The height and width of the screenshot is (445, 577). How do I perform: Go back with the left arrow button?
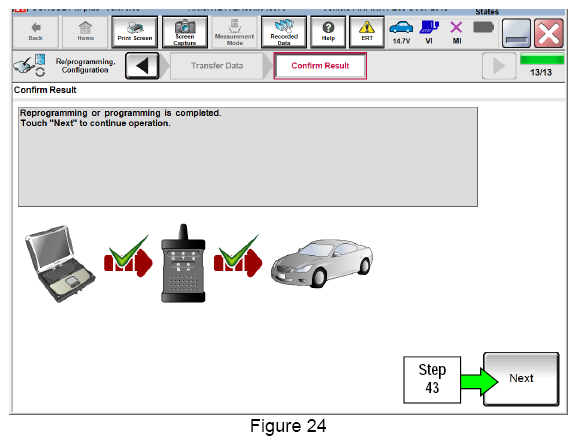142,66
